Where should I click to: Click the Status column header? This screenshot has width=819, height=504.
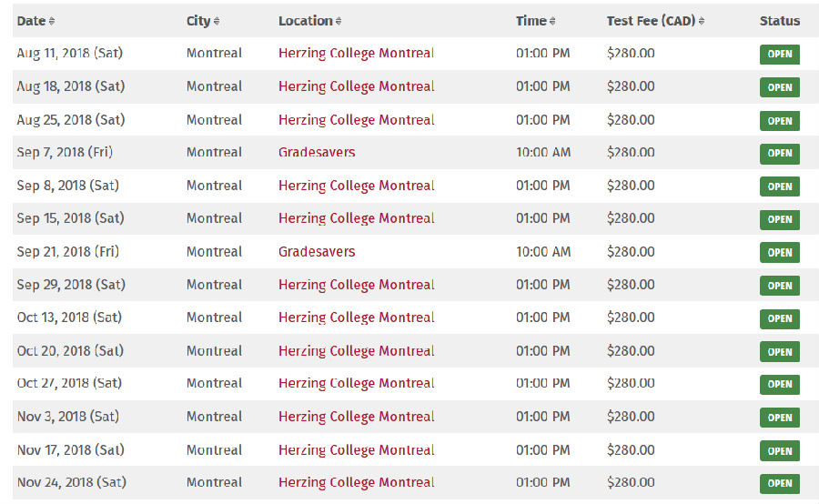click(780, 21)
